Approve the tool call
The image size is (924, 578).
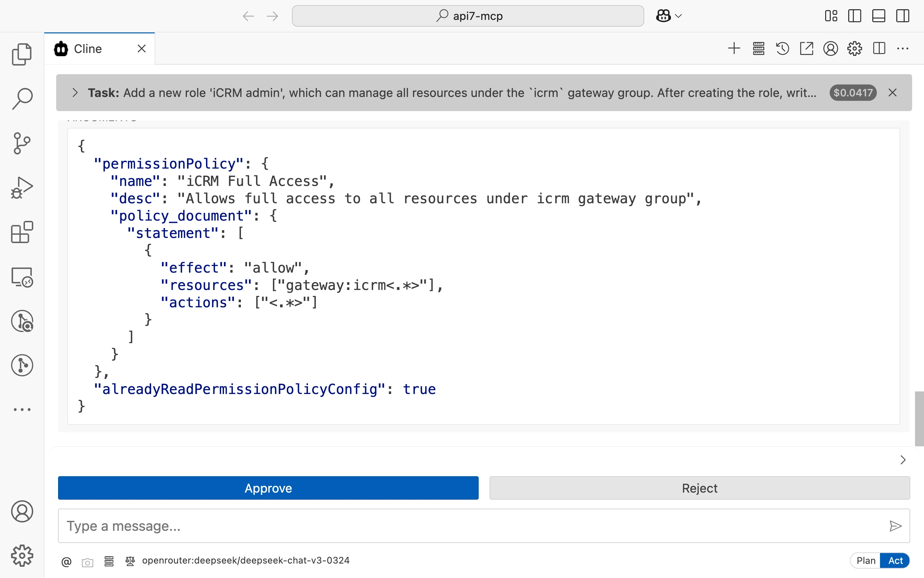[268, 488]
